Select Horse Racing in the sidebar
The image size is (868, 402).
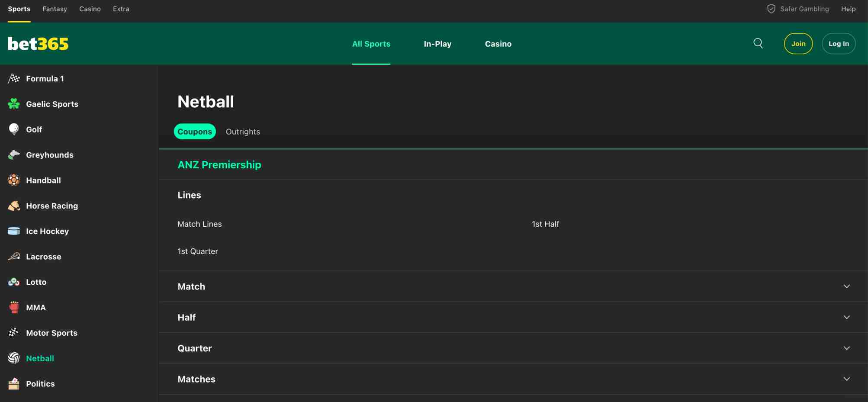pos(52,206)
